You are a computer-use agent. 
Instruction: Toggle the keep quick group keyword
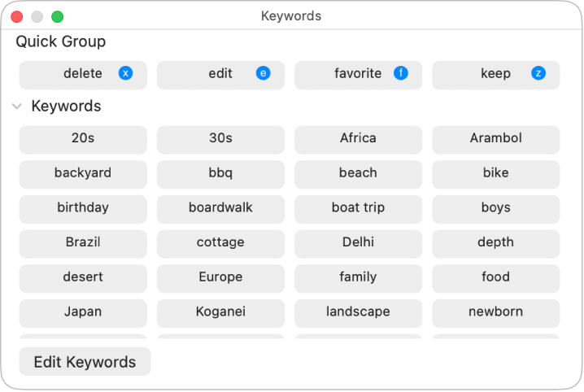click(495, 74)
